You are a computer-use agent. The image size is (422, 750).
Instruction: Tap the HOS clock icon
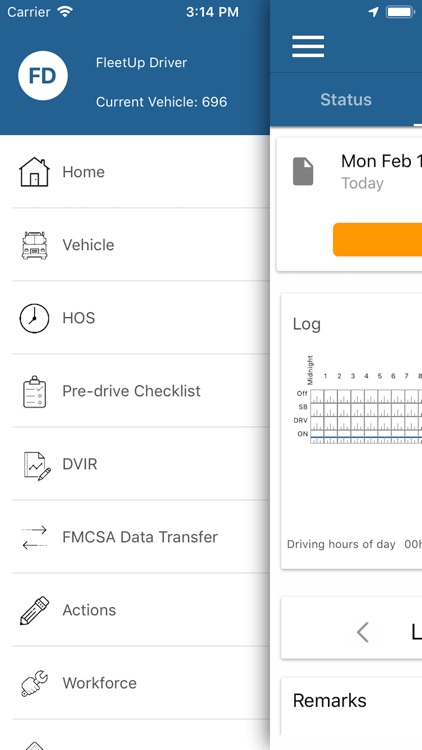click(x=34, y=318)
